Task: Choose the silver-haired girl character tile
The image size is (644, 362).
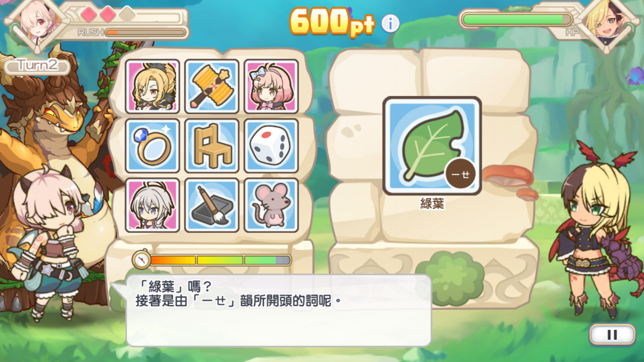Action: [x=153, y=205]
